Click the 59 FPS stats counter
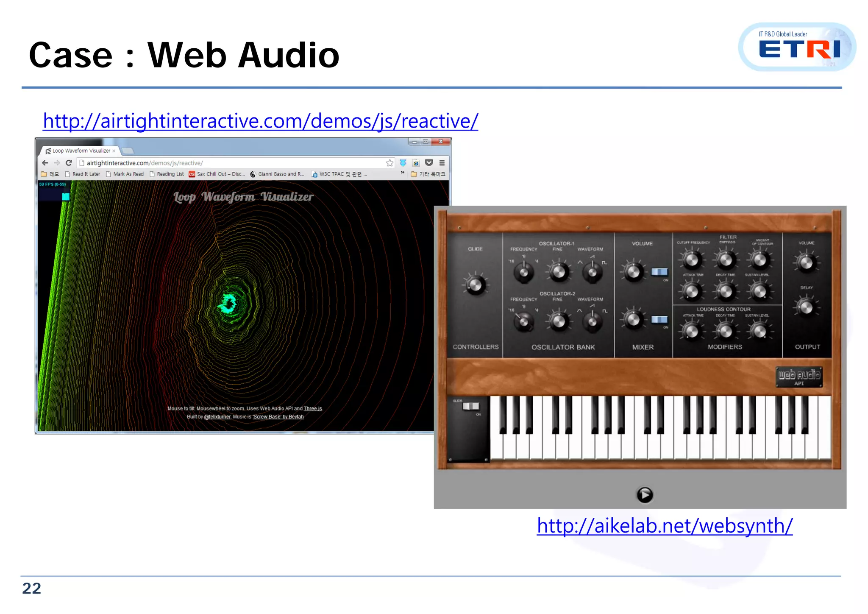 tap(54, 191)
